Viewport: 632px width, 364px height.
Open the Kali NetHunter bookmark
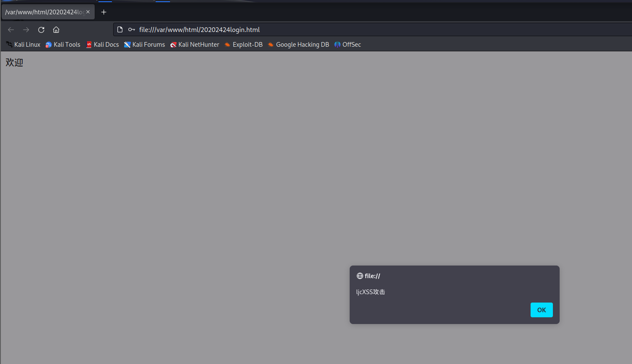[x=194, y=45]
